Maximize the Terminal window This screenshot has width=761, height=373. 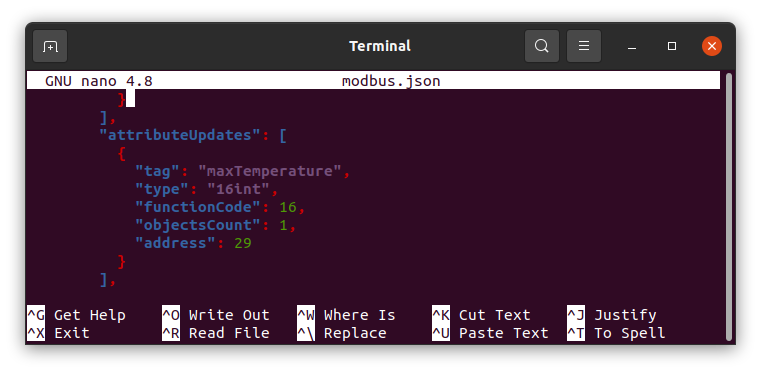click(672, 47)
